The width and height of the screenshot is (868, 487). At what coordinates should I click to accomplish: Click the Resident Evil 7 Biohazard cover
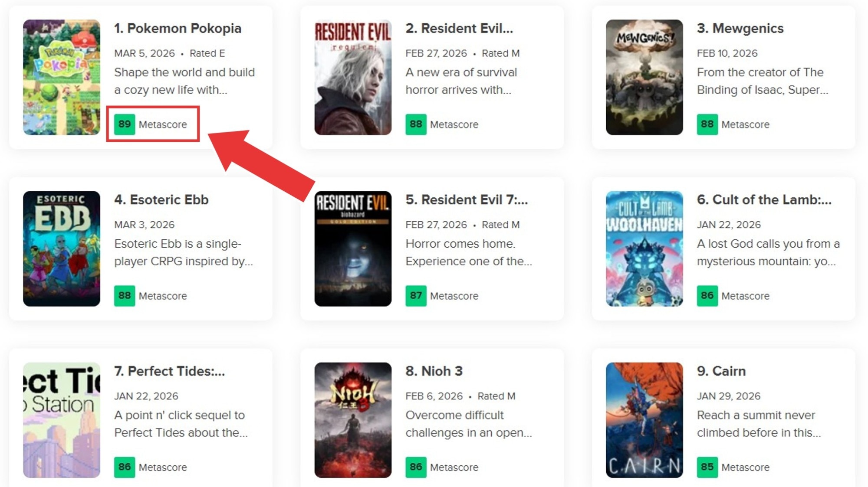pos(353,248)
